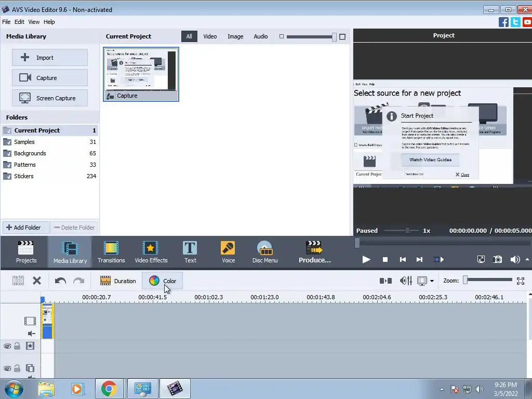Viewport: 532px width, 399px height.
Task: Click Delete Folder
Action: coord(74,228)
